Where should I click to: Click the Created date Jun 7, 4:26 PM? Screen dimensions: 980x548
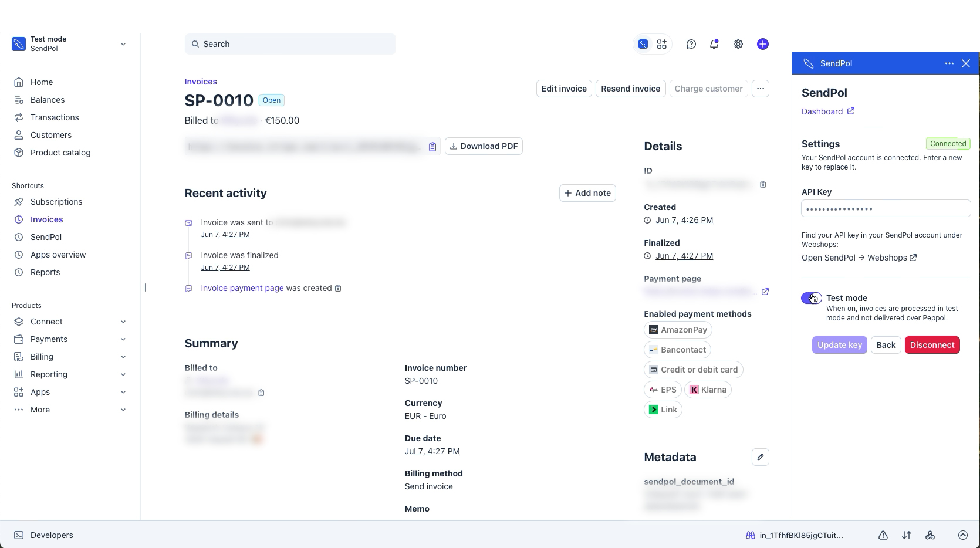(x=684, y=220)
